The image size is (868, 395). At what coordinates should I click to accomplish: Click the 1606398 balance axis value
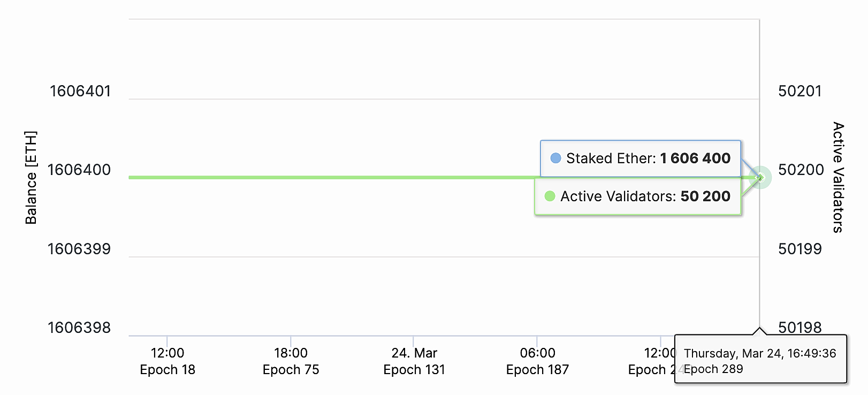tap(79, 328)
